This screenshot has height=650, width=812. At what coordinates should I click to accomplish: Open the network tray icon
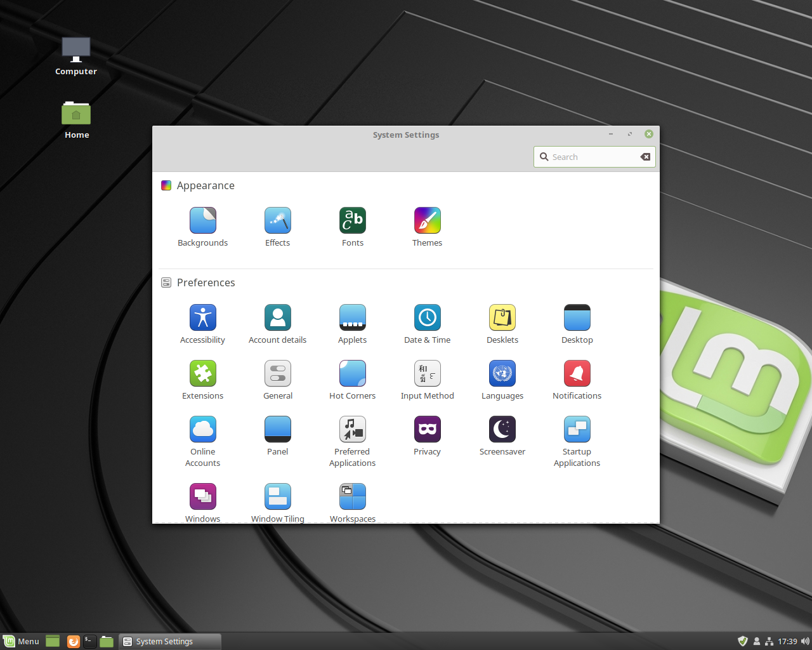pyautogui.click(x=769, y=641)
